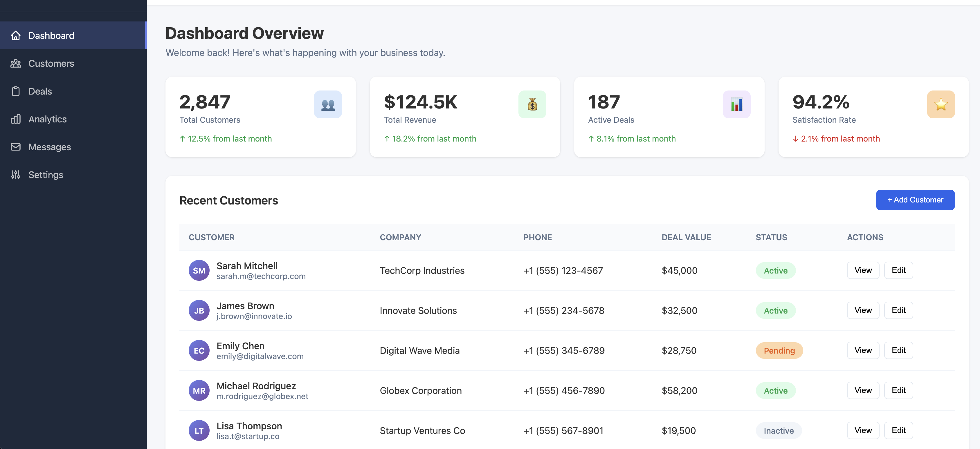This screenshot has height=449, width=980.
Task: Open the Deals section
Action: pyautogui.click(x=73, y=91)
